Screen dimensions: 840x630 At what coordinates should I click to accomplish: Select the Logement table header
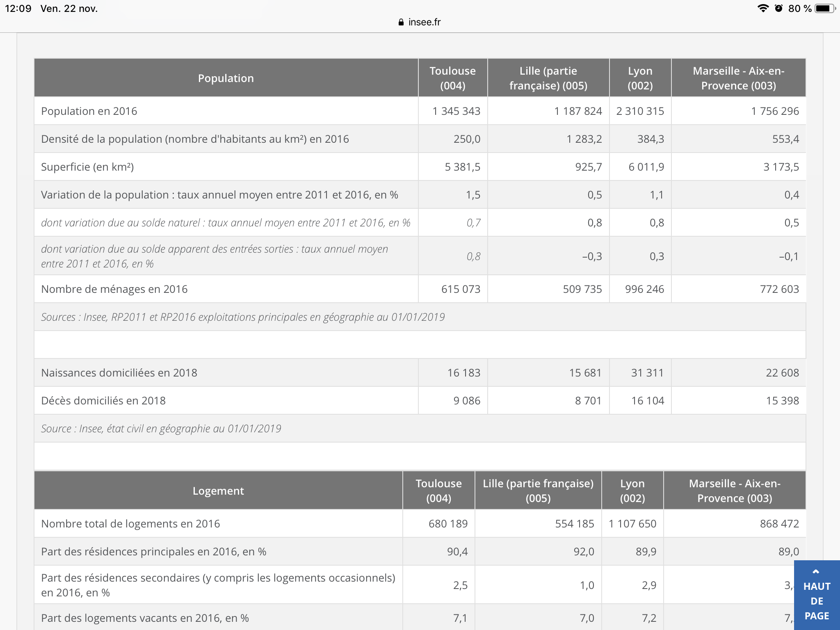coord(218,491)
